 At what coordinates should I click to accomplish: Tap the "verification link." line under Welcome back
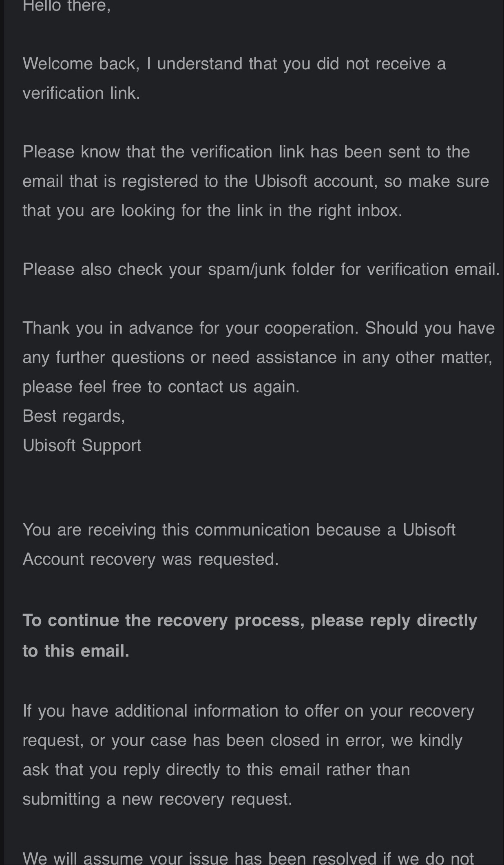tap(81, 93)
